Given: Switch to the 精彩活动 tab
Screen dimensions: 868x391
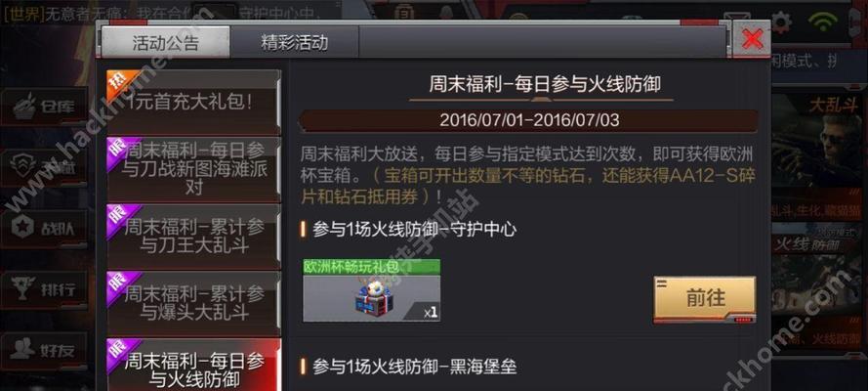Looking at the screenshot, I should 294,43.
